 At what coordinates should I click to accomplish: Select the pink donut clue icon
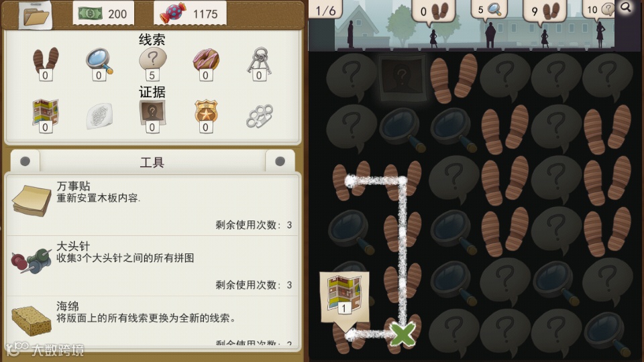[206, 60]
